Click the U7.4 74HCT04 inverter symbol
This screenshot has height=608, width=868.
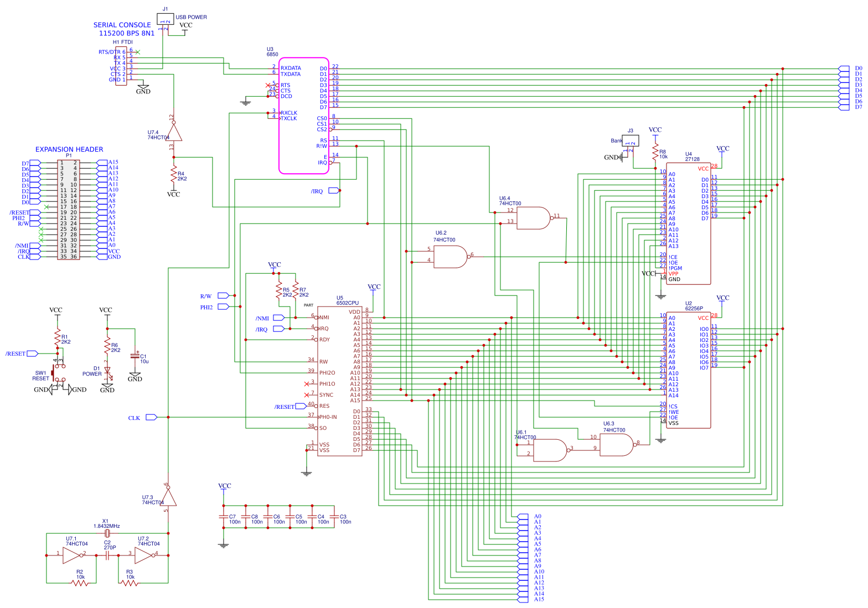point(174,131)
